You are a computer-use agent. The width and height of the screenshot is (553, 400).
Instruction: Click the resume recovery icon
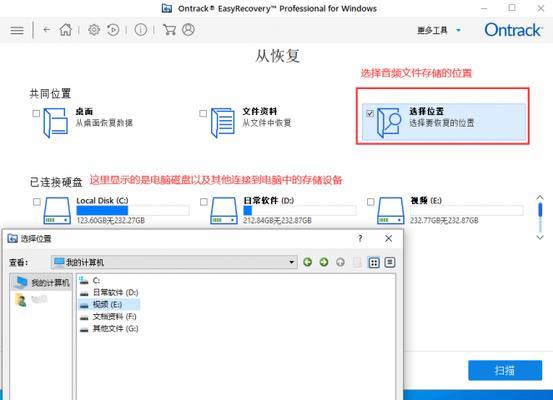[113, 30]
